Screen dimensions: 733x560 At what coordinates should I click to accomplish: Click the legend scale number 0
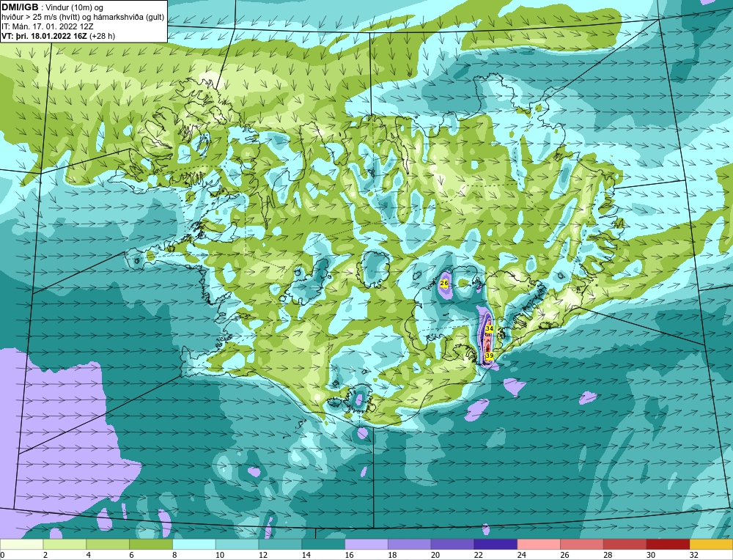click(3, 555)
